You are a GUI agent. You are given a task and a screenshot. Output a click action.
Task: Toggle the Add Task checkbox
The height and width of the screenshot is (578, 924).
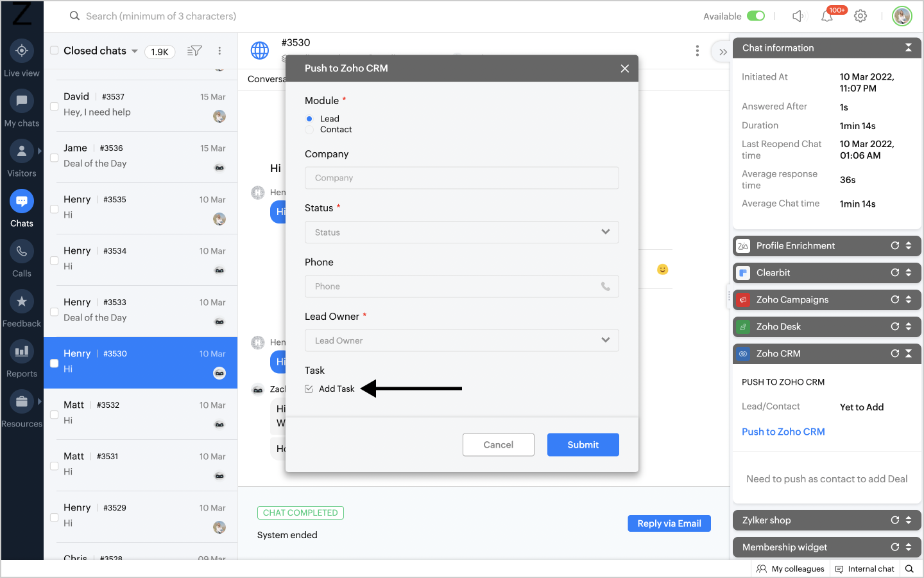point(309,389)
